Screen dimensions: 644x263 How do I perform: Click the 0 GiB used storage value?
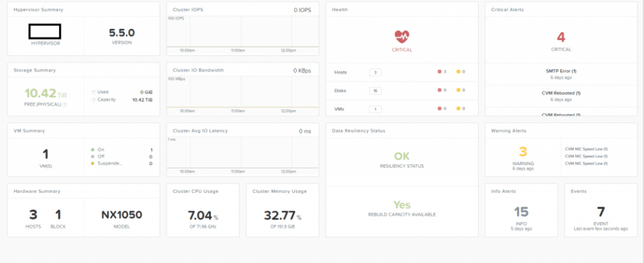pos(146,92)
